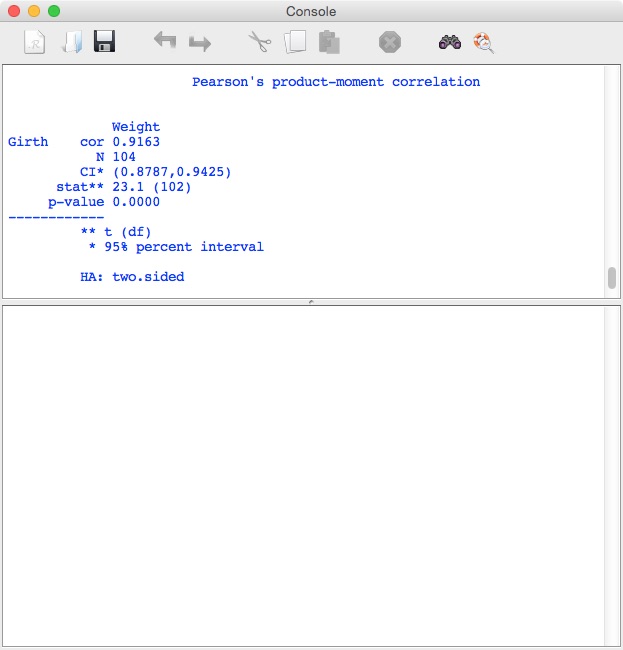Minimize the Console window with yellow button
Screen dimensions: 623x650
click(x=34, y=11)
